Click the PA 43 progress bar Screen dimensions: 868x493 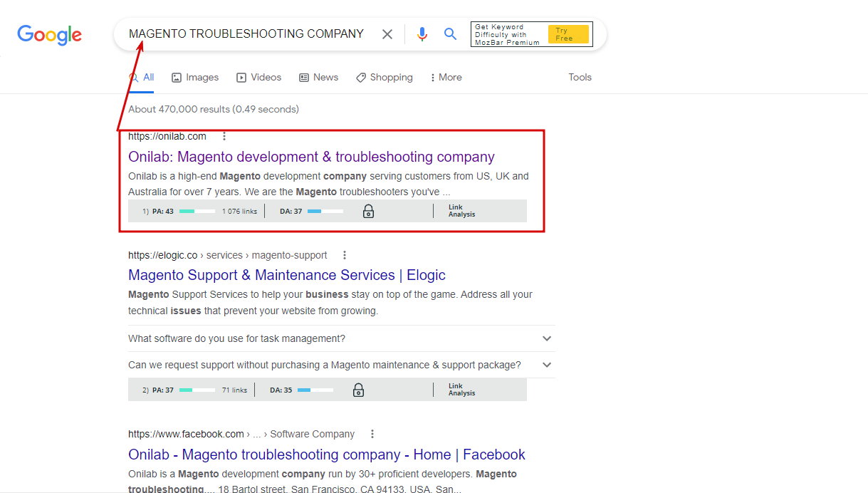[197, 211]
